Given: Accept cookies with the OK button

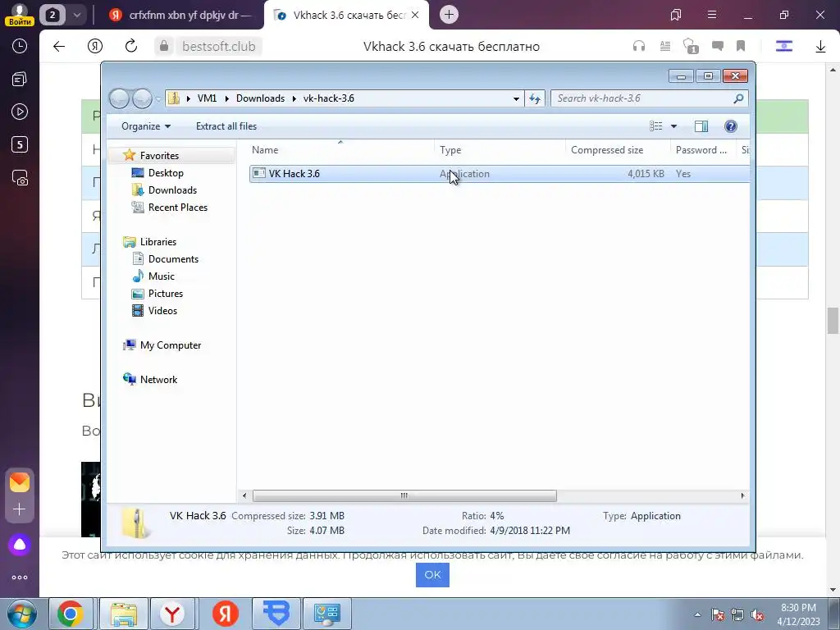Looking at the screenshot, I should pyautogui.click(x=432, y=575).
